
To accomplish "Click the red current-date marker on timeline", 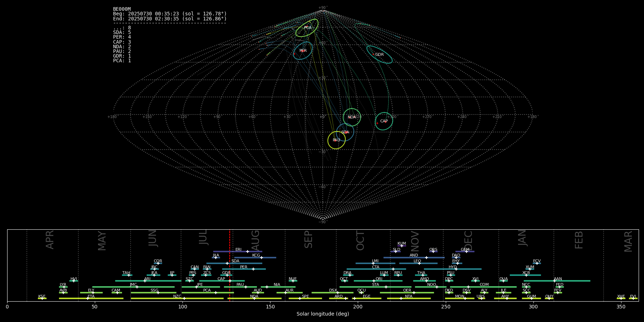I will click(230, 265).
